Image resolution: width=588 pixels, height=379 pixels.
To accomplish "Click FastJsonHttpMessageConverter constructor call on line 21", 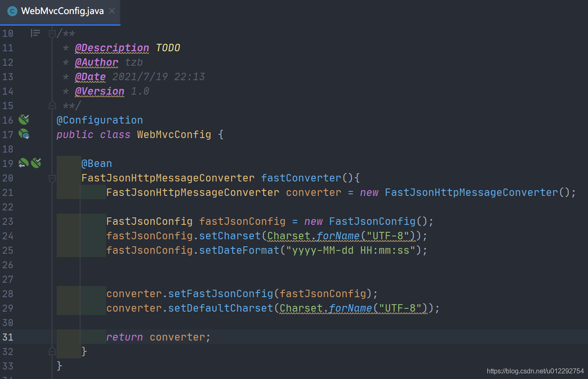I will 472,193.
